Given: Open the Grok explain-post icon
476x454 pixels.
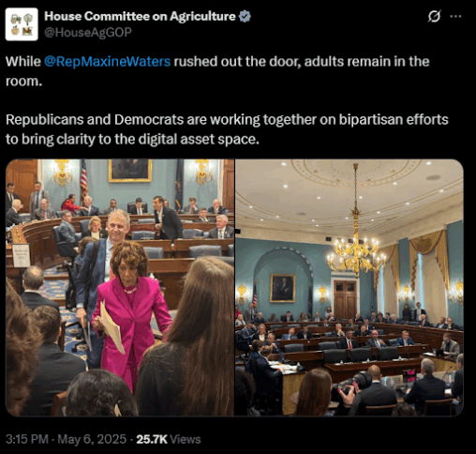Looking at the screenshot, I should point(434,16).
